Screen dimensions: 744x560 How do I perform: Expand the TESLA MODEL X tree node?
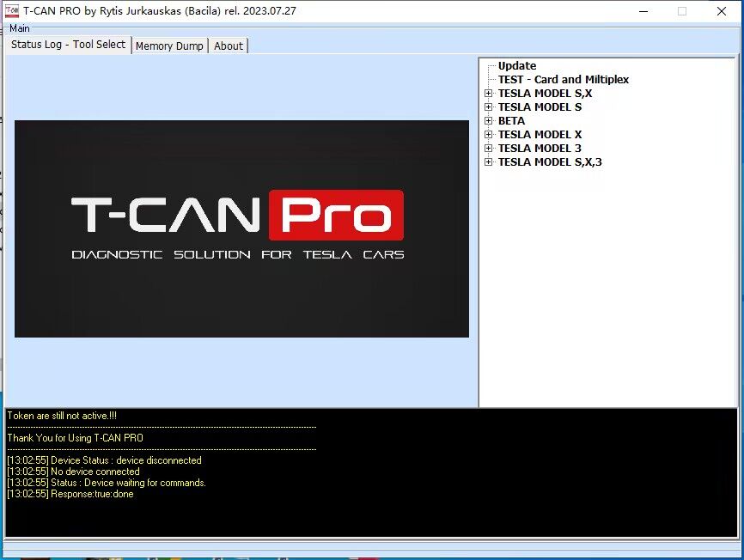tap(488, 135)
